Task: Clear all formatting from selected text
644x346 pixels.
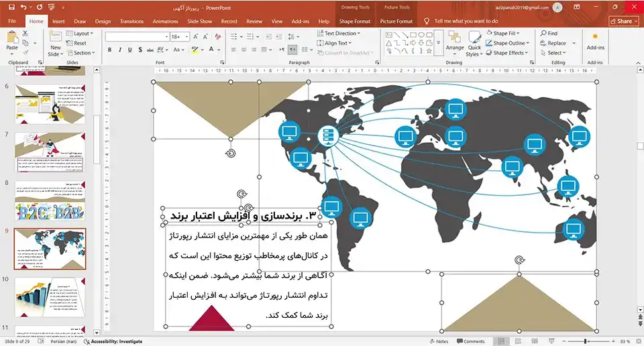Action: coord(218,37)
